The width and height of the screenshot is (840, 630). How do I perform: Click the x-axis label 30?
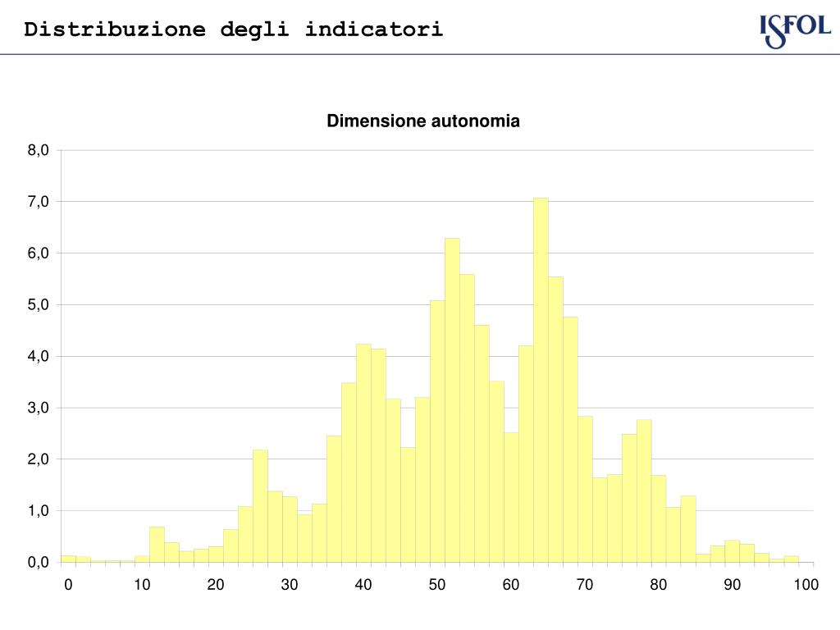[x=290, y=584]
